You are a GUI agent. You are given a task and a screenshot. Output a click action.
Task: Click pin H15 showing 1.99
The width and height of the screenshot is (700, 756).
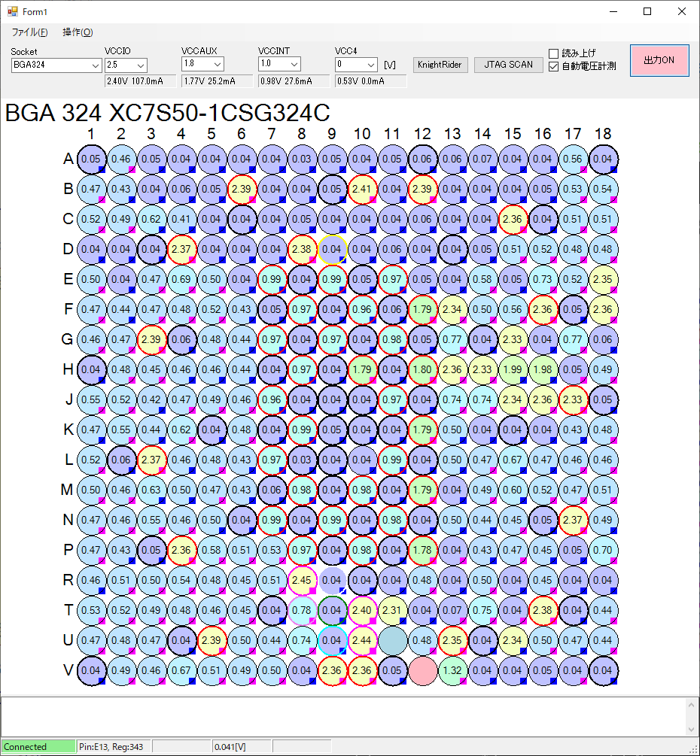point(513,369)
